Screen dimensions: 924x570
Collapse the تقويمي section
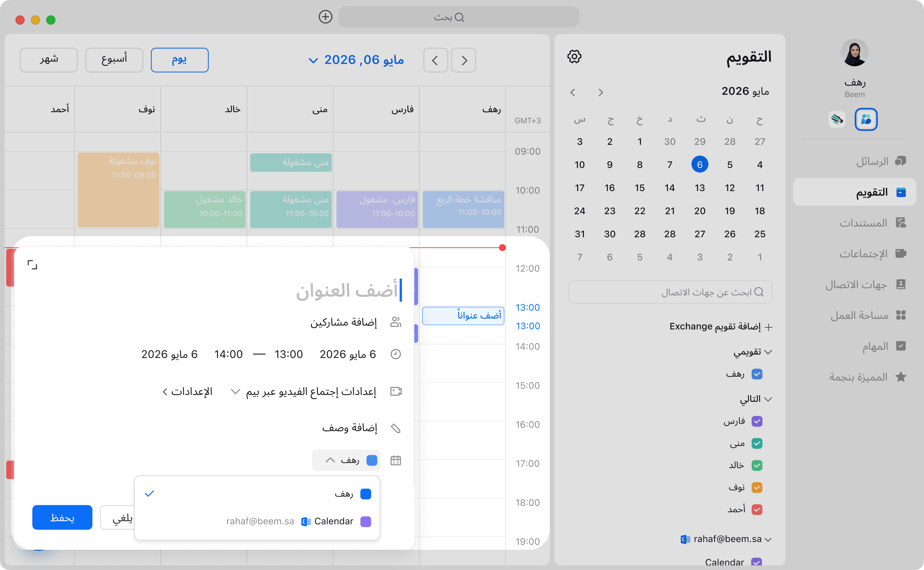(x=768, y=352)
